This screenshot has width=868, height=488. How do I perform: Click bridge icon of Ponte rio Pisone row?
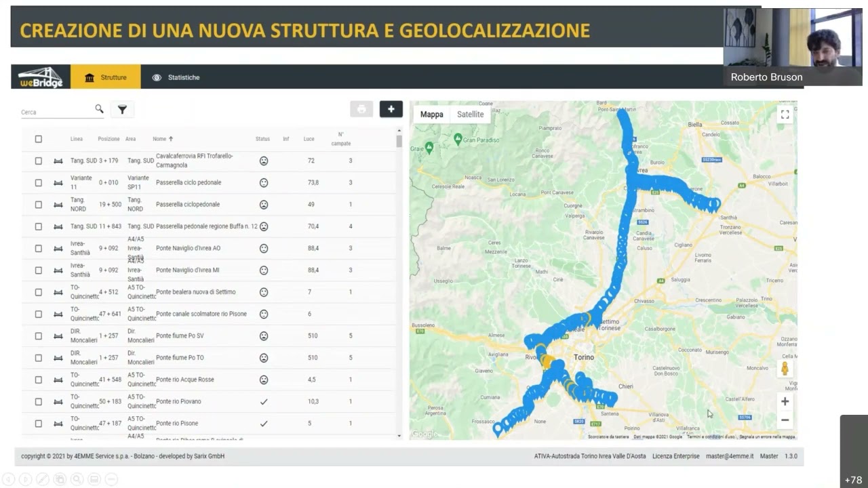58,424
